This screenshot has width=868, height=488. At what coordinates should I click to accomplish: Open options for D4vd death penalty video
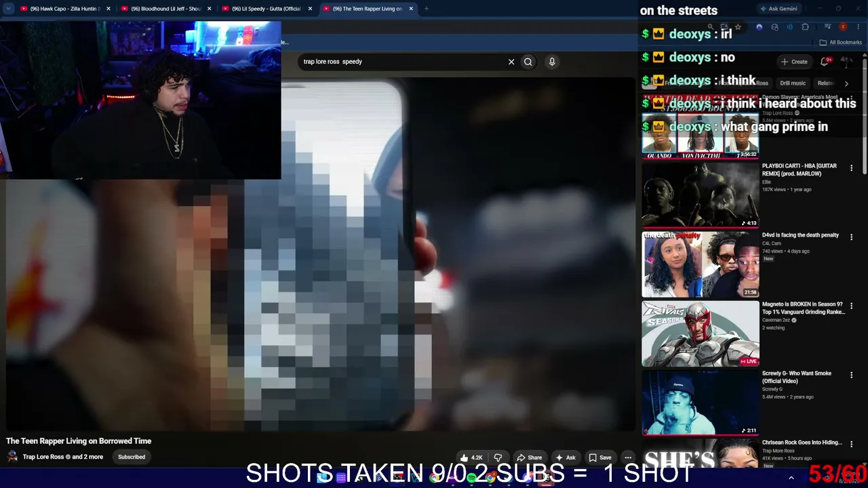tap(852, 237)
